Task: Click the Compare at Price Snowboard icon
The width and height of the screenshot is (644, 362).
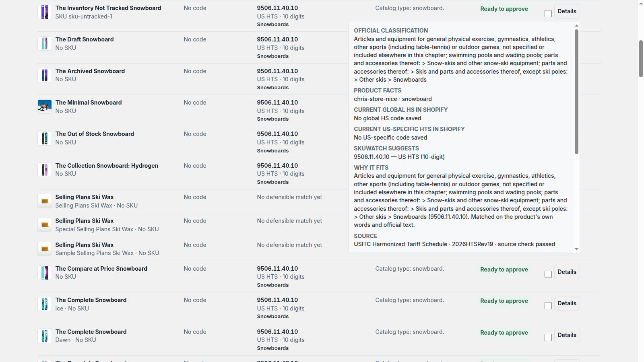Action: 45,273
